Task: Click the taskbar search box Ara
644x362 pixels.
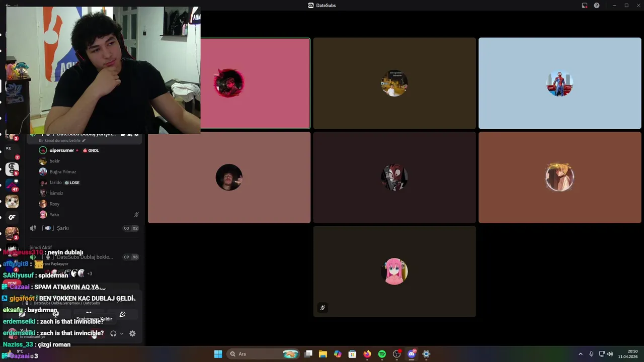Action: 264,354
